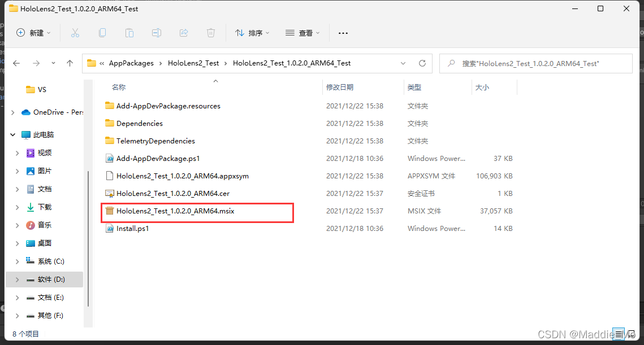The height and width of the screenshot is (345, 644).
Task: Select HoloLens2_Test_1.0.2.0_ARM64.appxsym file name
Action: [x=183, y=176]
